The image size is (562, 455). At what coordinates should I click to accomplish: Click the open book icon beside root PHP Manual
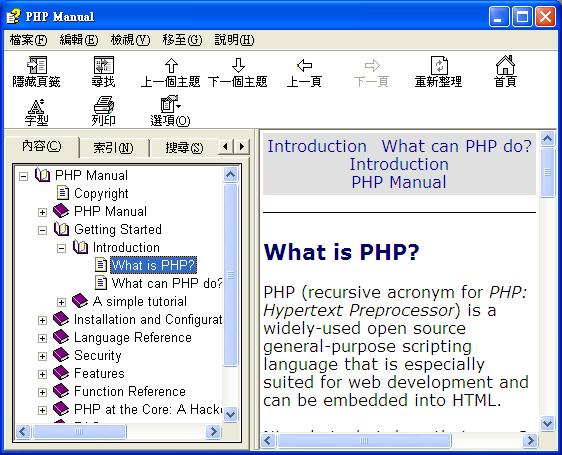[42, 175]
